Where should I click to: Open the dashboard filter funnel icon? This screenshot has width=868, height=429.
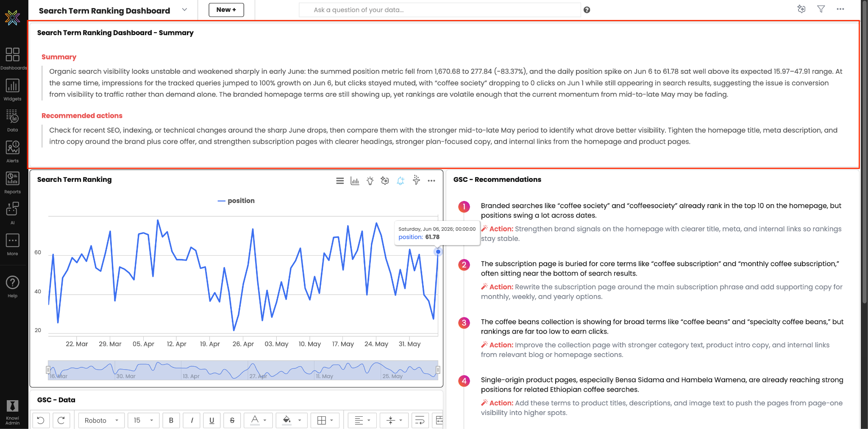pos(821,9)
